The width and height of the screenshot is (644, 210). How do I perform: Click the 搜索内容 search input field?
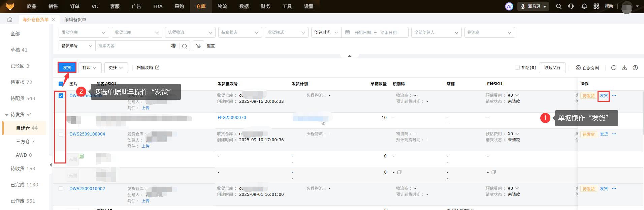133,46
